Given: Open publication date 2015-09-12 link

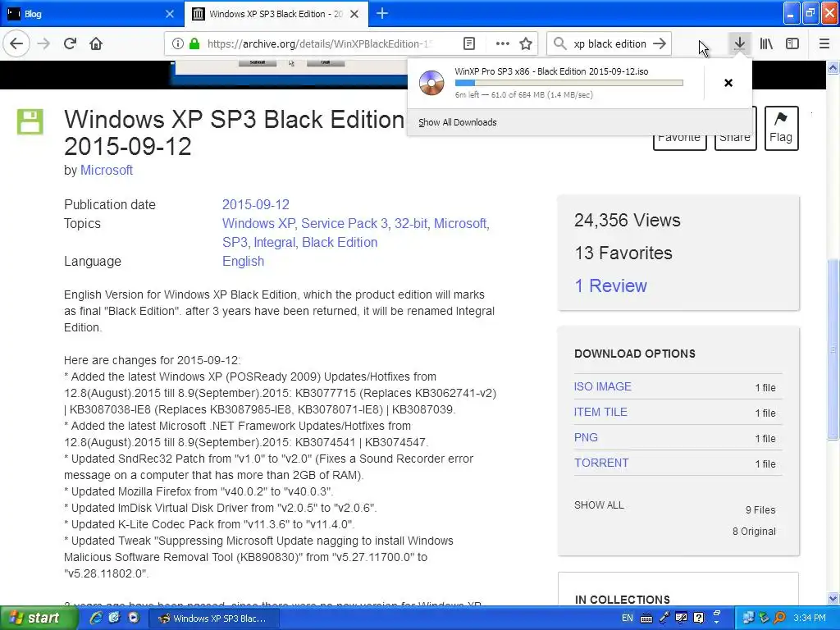Looking at the screenshot, I should point(256,204).
